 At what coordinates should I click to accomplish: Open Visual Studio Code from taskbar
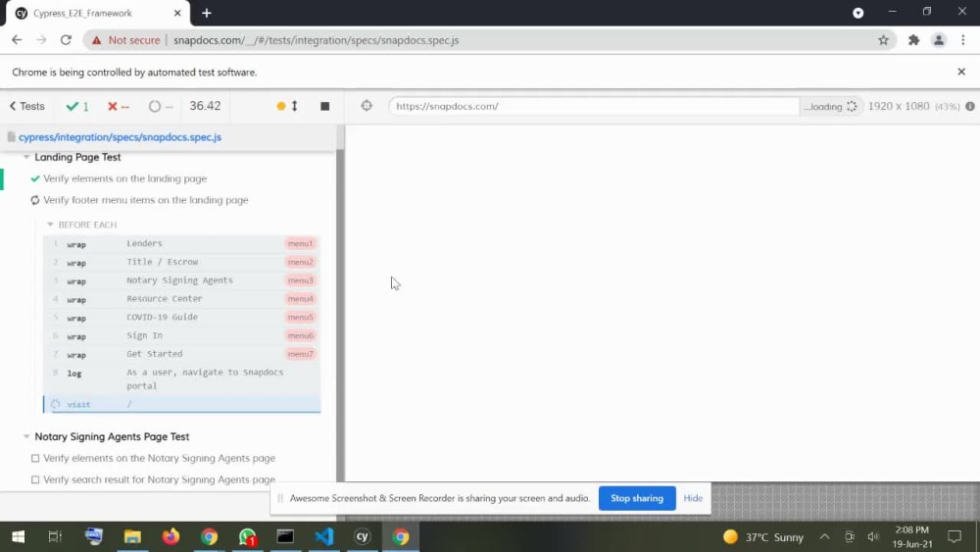pos(324,537)
